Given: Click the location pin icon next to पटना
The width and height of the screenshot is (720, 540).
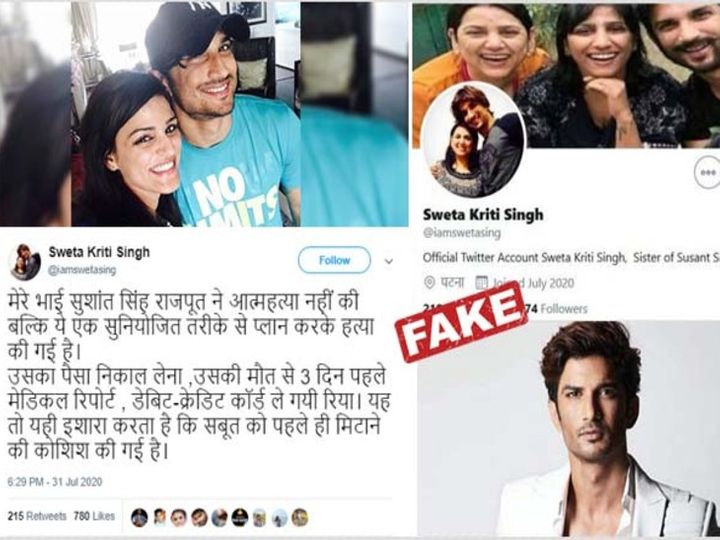Looking at the screenshot, I should point(429,282).
